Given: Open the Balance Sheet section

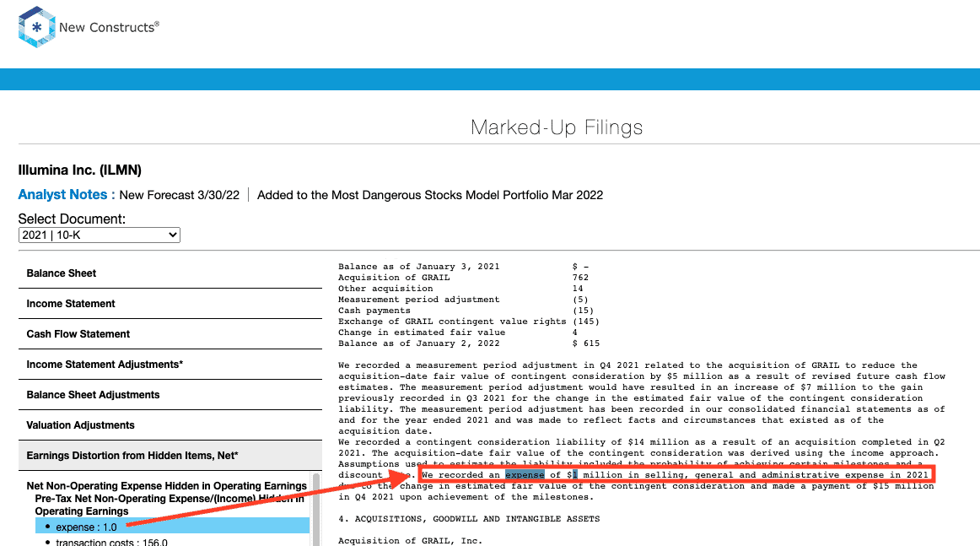Looking at the screenshot, I should tap(170, 273).
